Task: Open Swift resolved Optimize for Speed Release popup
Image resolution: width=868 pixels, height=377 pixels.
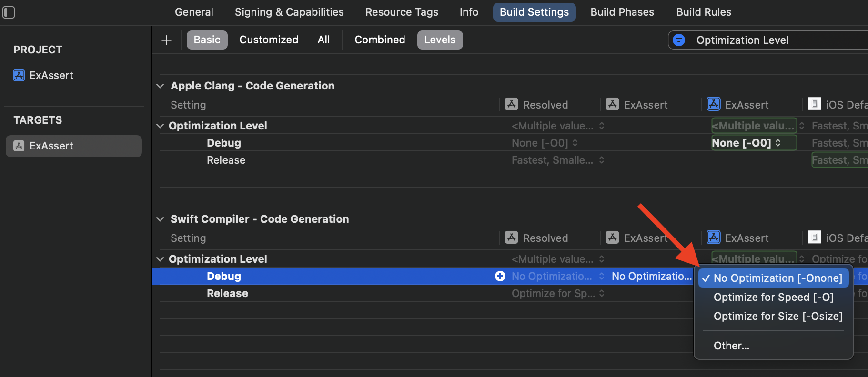Action: click(558, 294)
